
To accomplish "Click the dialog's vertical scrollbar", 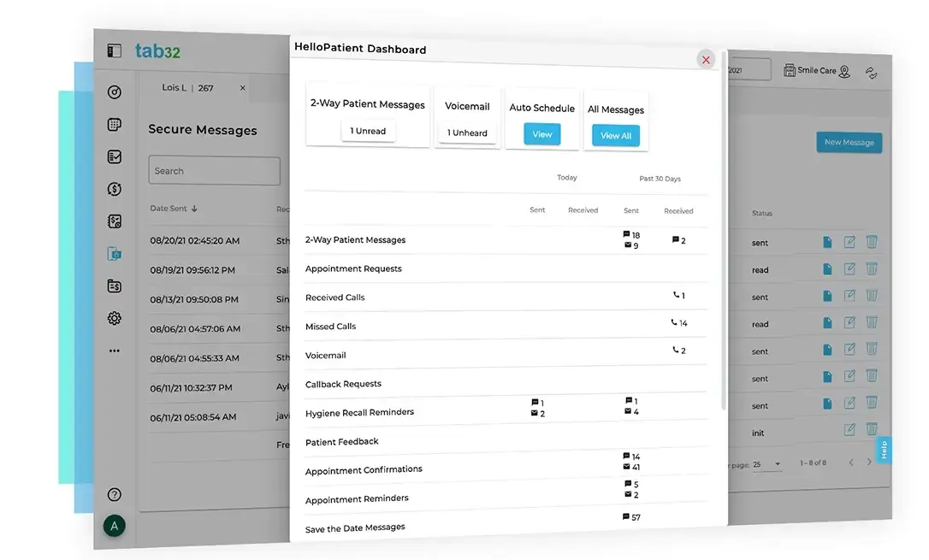I will [x=724, y=231].
